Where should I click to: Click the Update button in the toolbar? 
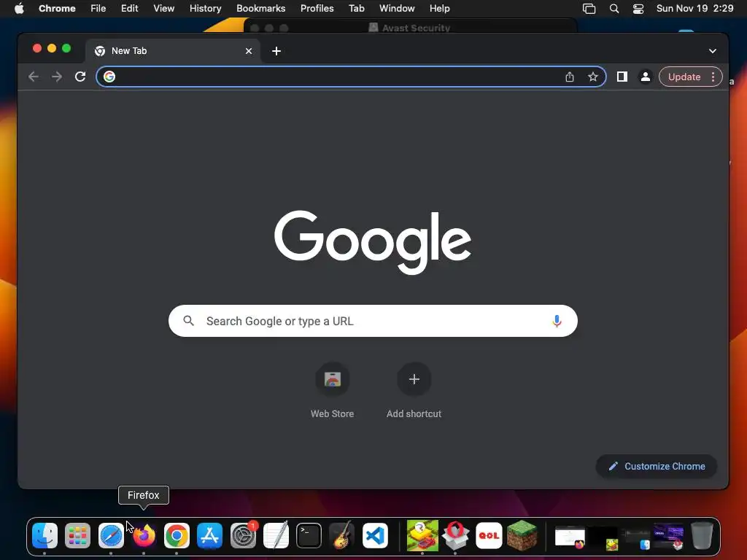pos(684,77)
